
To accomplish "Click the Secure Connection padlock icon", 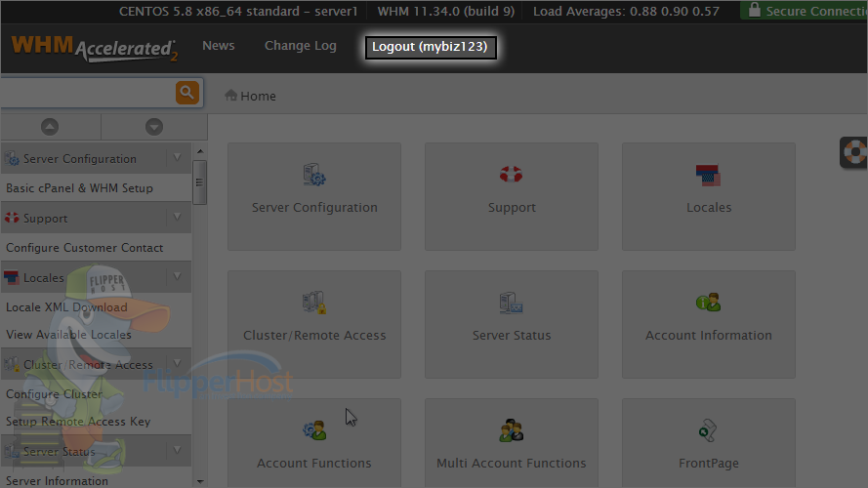I will click(754, 10).
